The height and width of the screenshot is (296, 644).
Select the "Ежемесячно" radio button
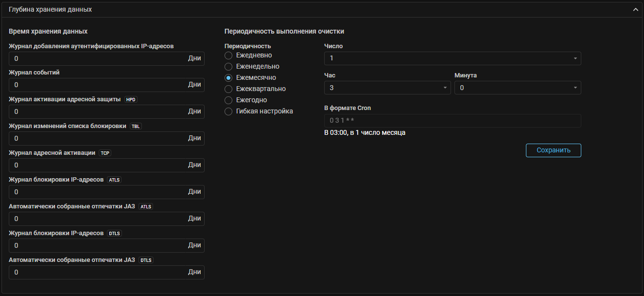[228, 78]
